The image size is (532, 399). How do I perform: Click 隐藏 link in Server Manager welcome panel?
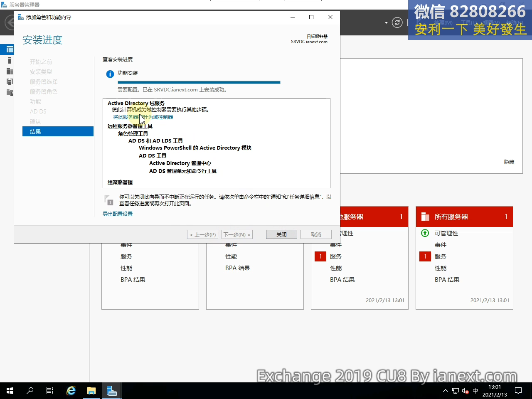[509, 162]
